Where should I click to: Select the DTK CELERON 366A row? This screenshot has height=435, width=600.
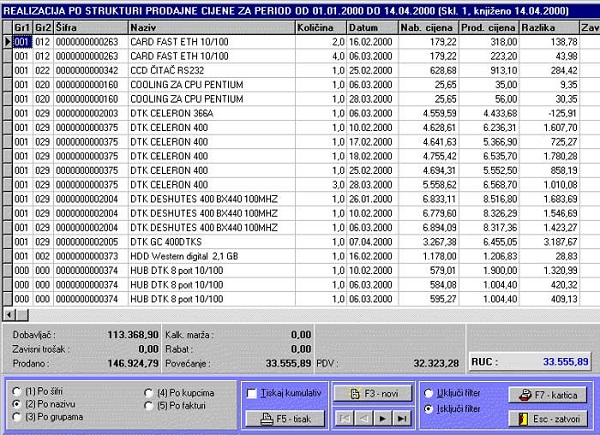[x=302, y=113]
